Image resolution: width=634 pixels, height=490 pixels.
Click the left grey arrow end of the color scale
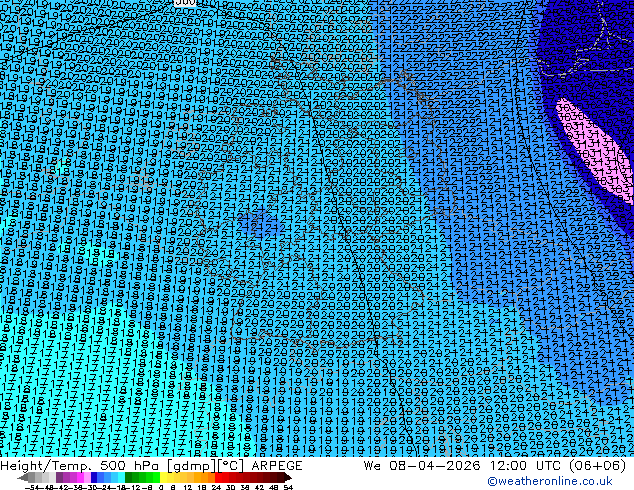[23, 477]
